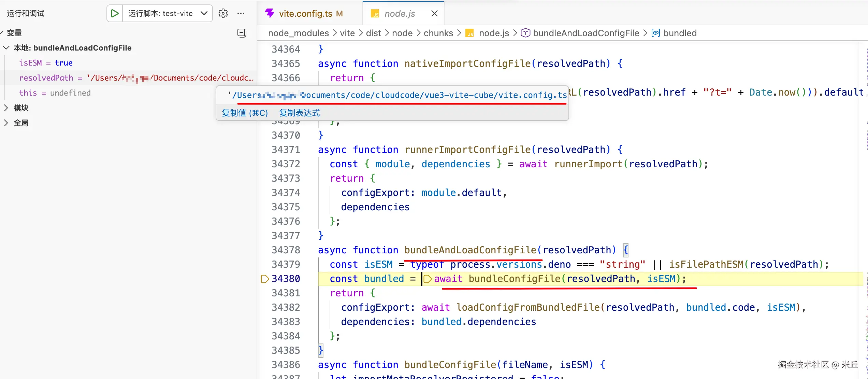Click collapse all icon in Variables section
Screen dimensions: 868x379
pos(242,33)
